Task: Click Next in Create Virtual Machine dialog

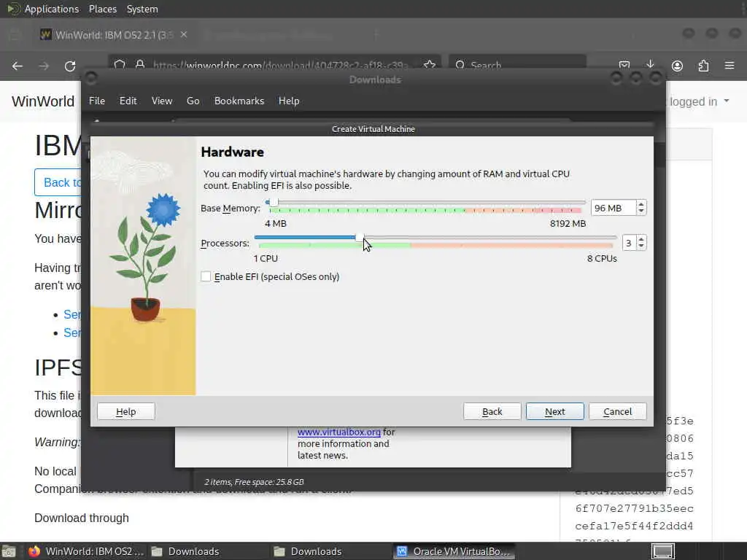Action: tap(554, 411)
